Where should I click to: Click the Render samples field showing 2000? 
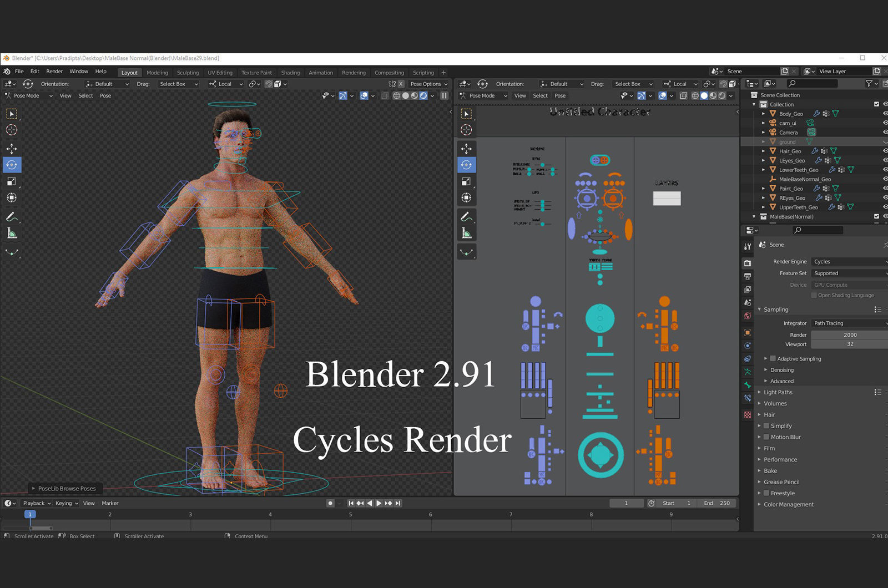pos(849,334)
